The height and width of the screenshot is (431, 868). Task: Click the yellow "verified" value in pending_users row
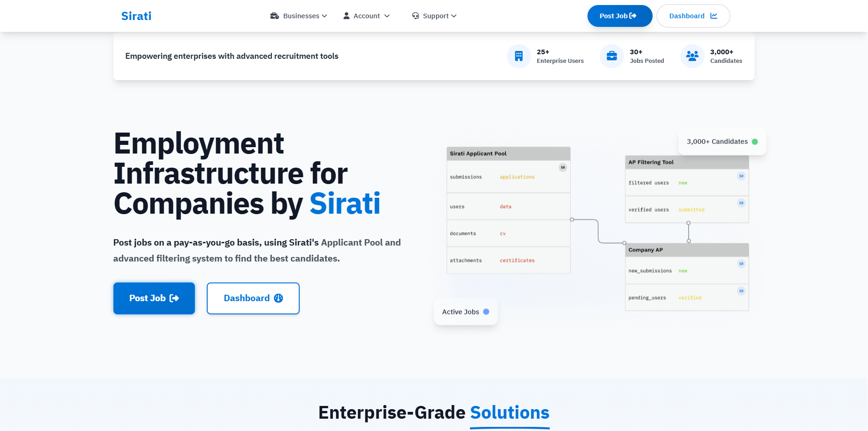coord(690,298)
